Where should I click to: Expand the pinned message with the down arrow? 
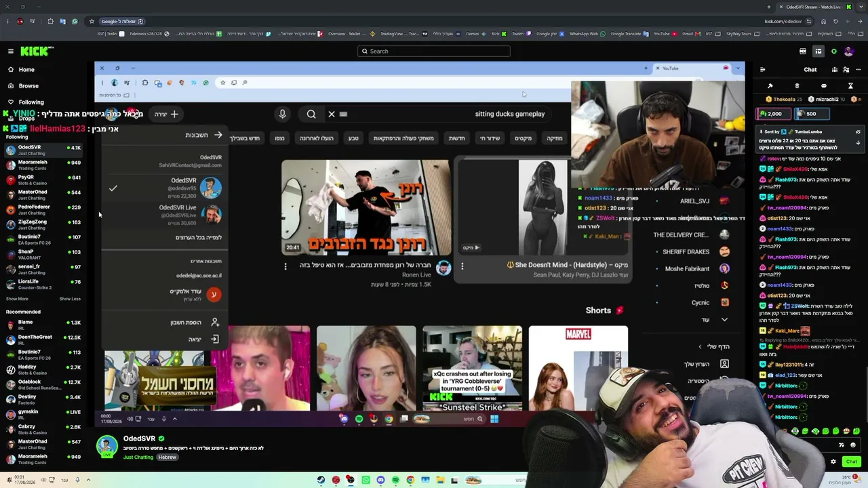pyautogui.click(x=858, y=143)
